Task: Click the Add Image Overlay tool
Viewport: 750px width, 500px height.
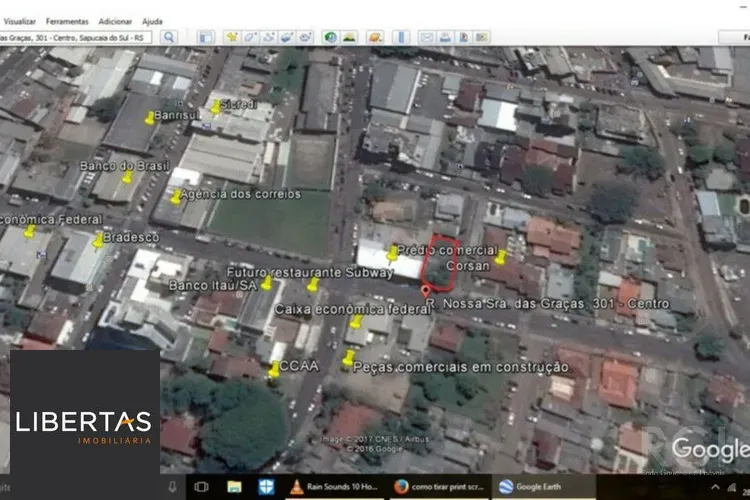Action: [286, 37]
